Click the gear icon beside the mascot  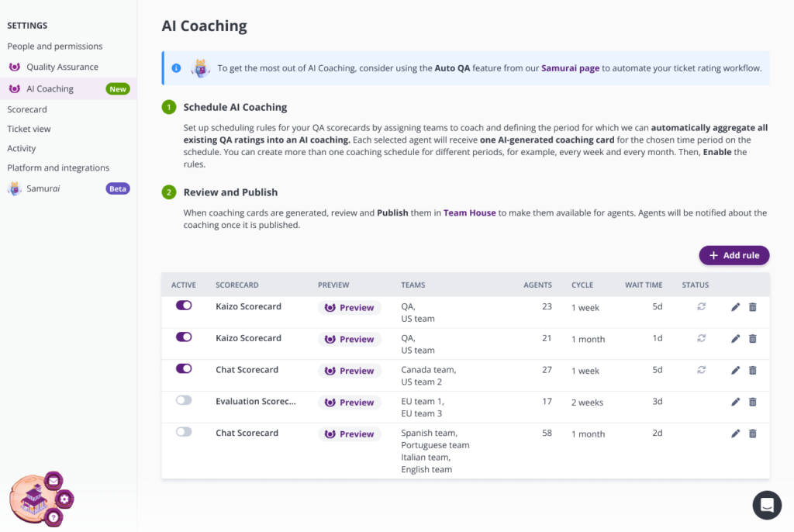click(64, 499)
